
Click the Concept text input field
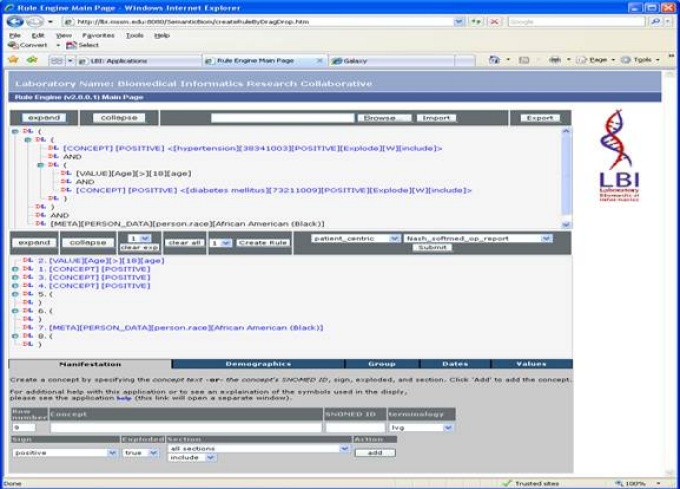pyautogui.click(x=185, y=428)
